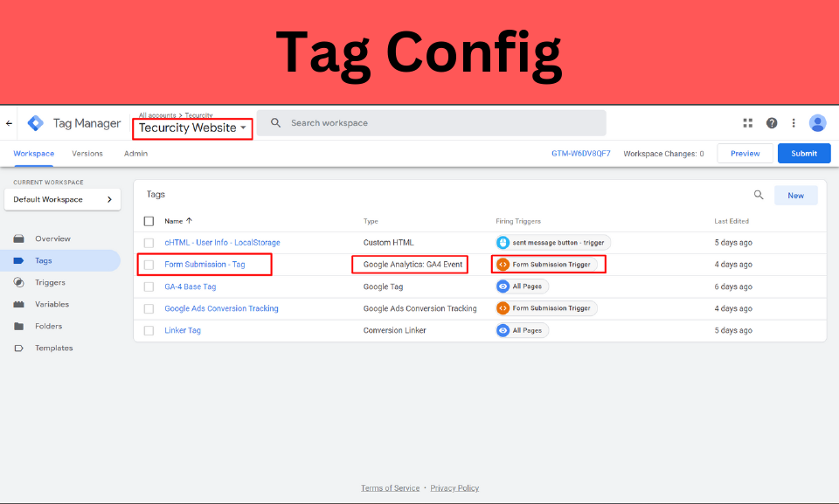
Task: Open the help question mark icon
Action: coord(771,123)
